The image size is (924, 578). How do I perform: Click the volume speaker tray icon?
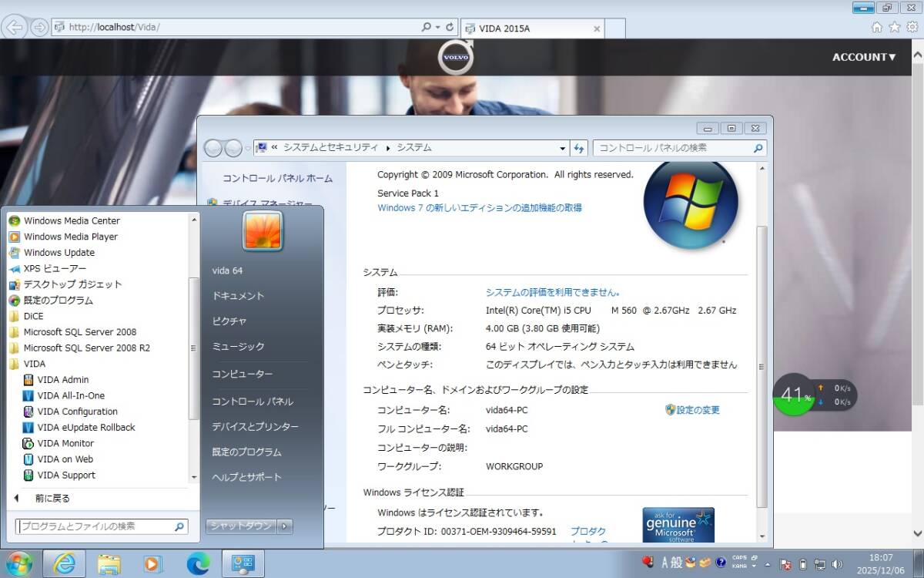point(838,564)
